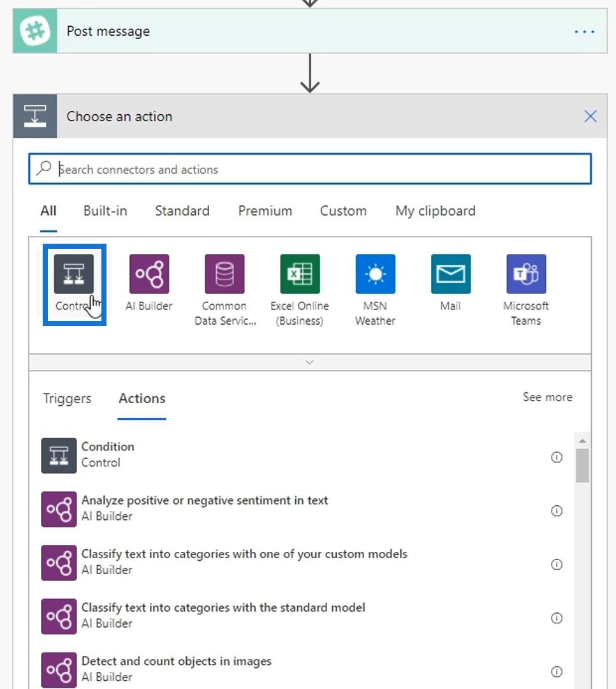This screenshot has height=689, width=616.
Task: Click the Choose an action title bar
Action: coord(310,116)
